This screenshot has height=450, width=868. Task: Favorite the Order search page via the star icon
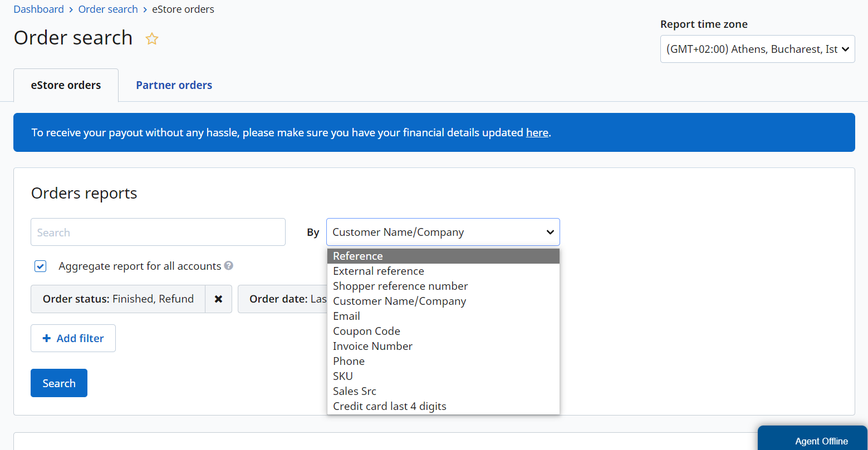click(151, 38)
